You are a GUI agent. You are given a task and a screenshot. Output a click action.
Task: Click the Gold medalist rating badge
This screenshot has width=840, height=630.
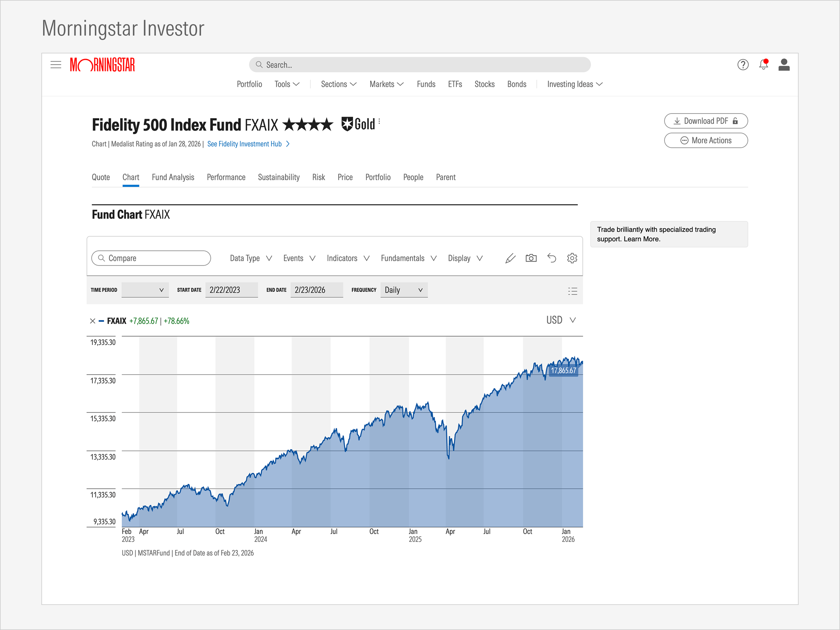358,124
